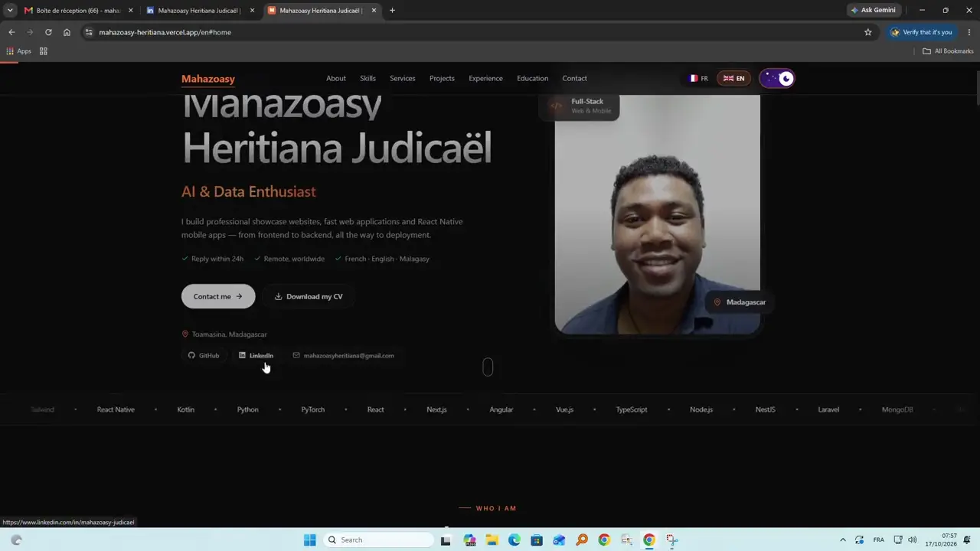Launch Microsoft Edge from the taskbar
The image size is (980, 551).
click(x=514, y=540)
